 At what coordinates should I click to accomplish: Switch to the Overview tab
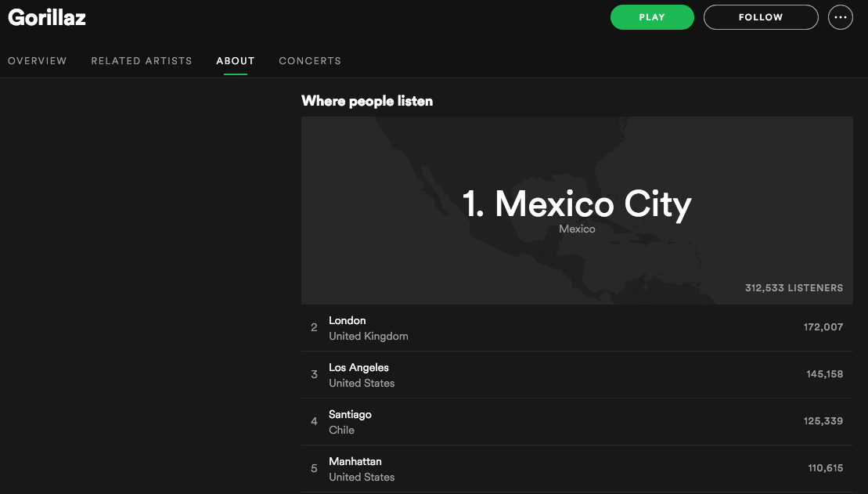click(x=37, y=61)
